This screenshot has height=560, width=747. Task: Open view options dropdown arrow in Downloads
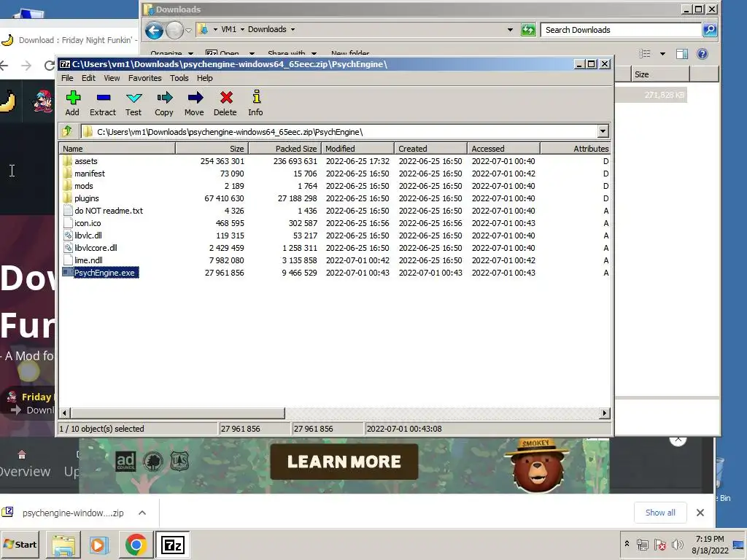[x=662, y=54]
